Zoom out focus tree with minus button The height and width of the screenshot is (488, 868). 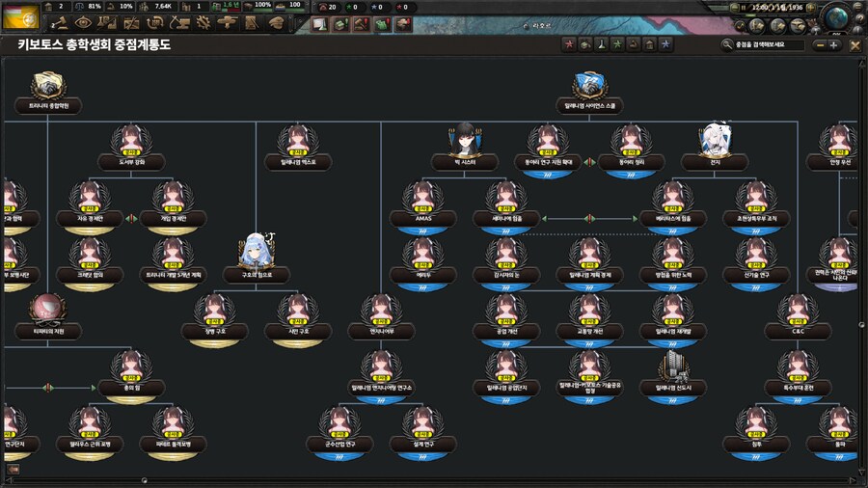point(819,44)
